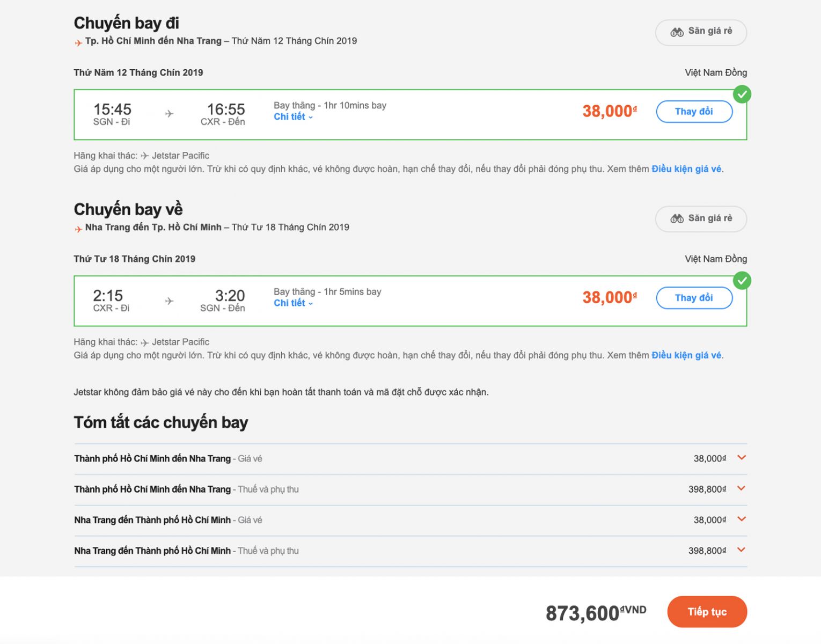Open Điều kiện giá vé link under departure
This screenshot has height=644, width=821.
click(686, 169)
